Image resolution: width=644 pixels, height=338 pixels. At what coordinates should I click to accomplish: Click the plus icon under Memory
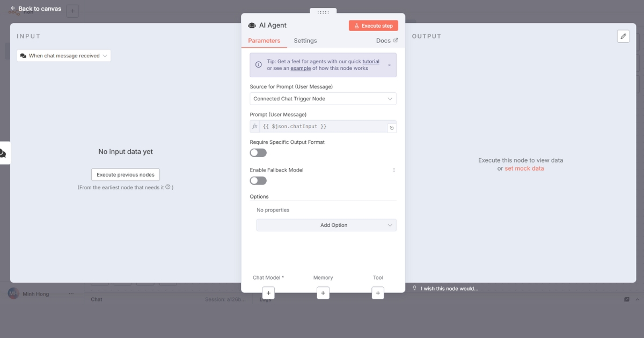(x=323, y=293)
